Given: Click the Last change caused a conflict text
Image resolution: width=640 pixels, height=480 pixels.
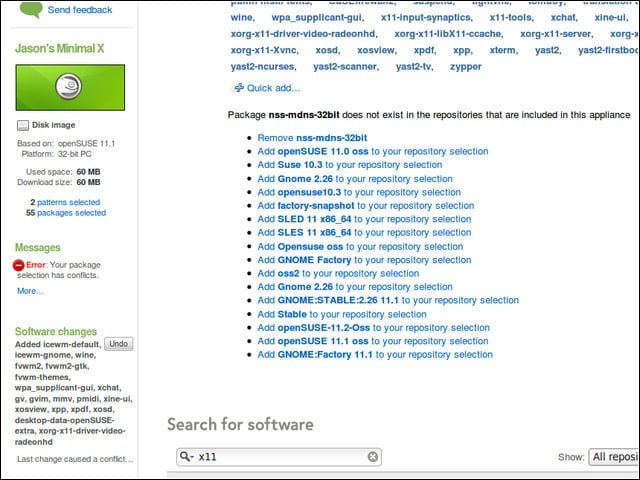Looking at the screenshot, I should pos(75,459).
